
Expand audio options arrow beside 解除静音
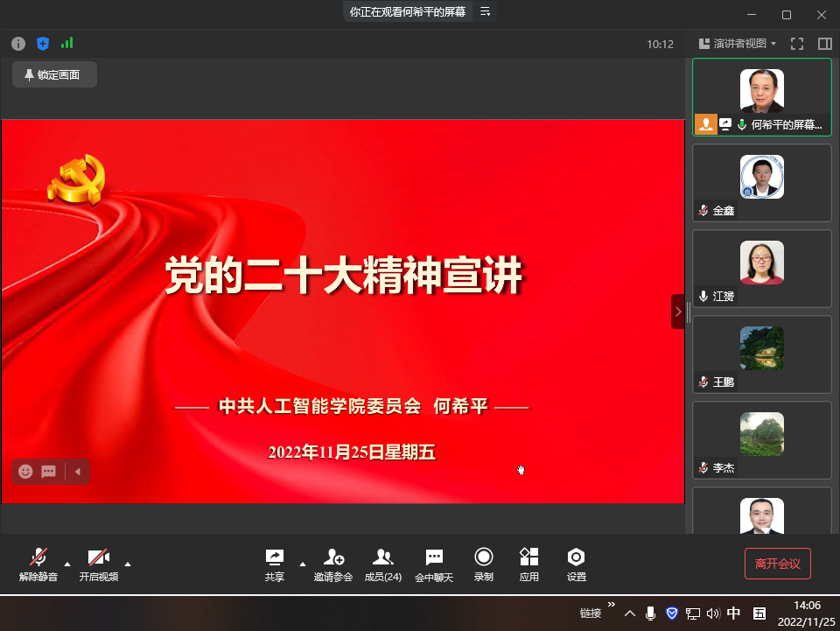point(67,564)
